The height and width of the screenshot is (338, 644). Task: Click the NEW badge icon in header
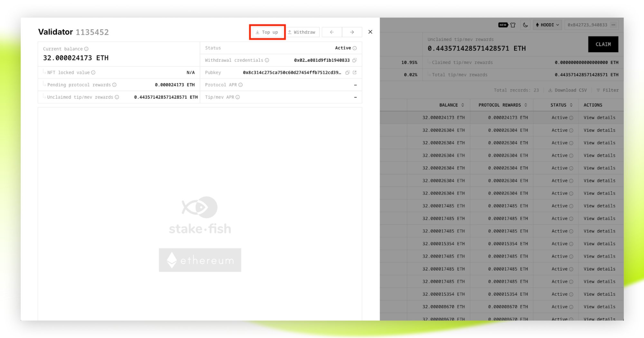click(x=503, y=25)
